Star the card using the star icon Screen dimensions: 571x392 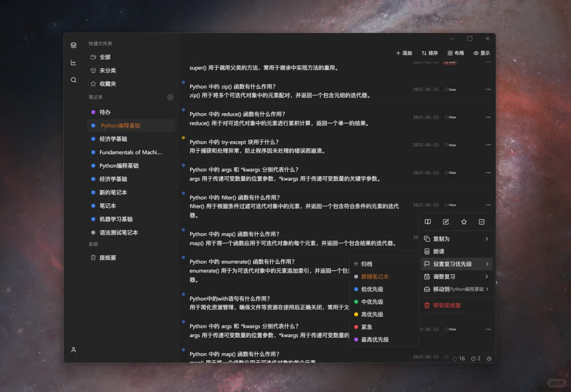tap(463, 222)
